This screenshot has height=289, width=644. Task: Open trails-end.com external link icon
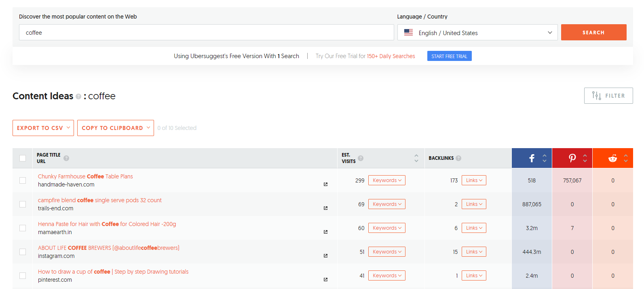point(325,208)
